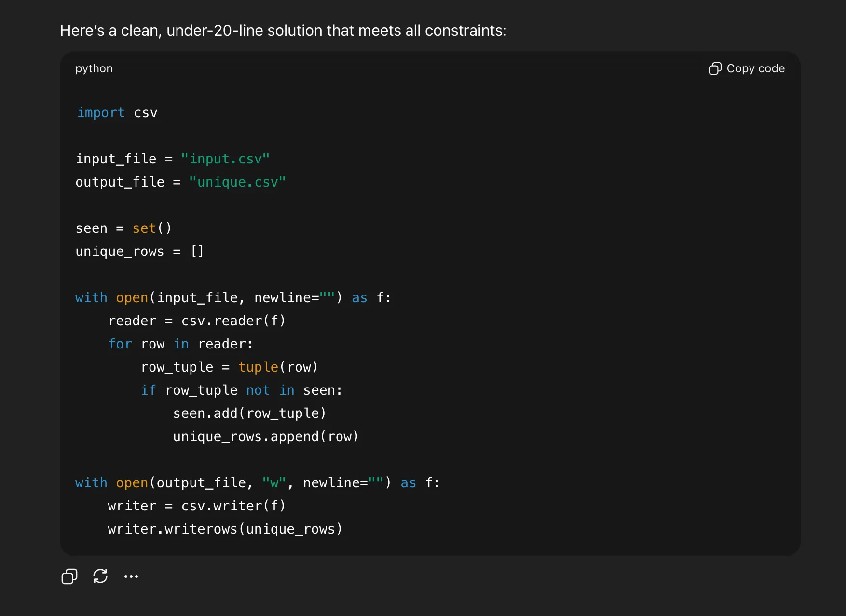Click the code block header bar
The height and width of the screenshot is (616, 846).
coord(429,68)
